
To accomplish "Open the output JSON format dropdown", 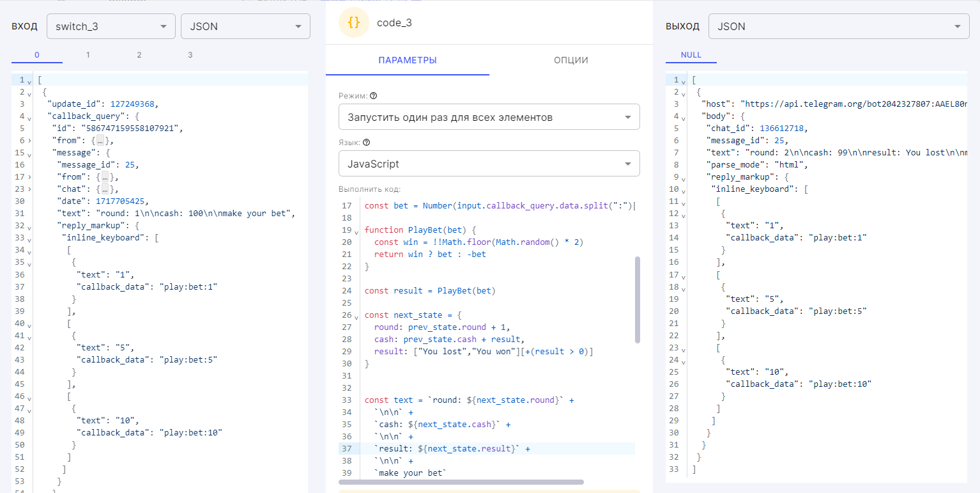I will point(838,26).
